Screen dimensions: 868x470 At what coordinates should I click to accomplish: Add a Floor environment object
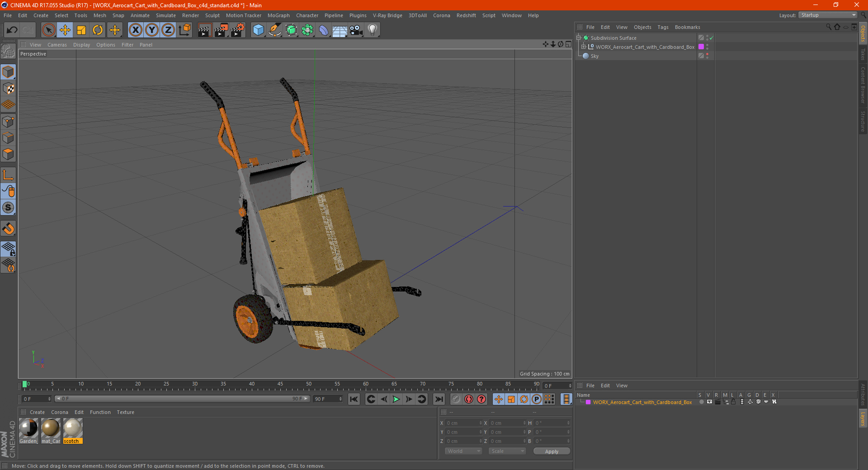pos(340,30)
